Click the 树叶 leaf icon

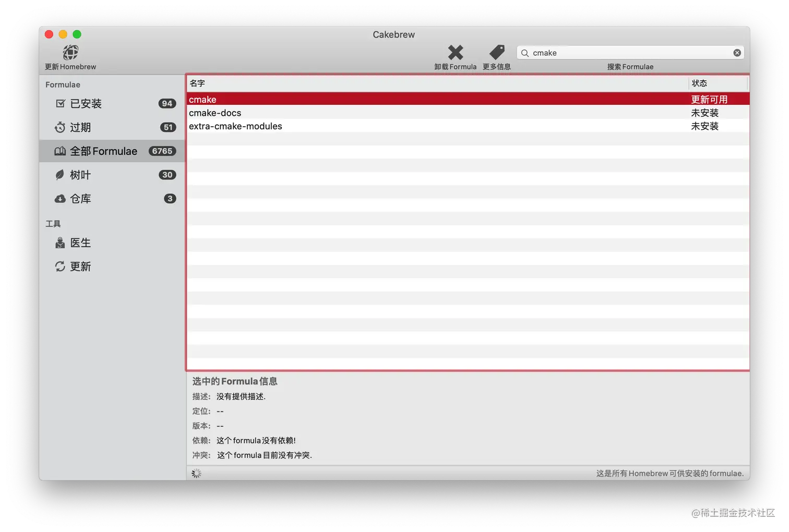[60, 175]
